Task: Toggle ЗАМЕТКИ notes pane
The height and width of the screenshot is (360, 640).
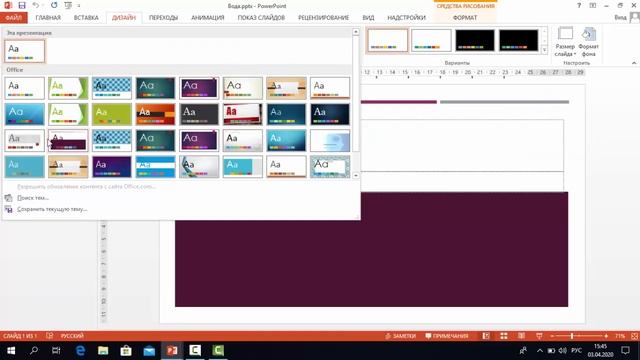Action: click(400, 336)
